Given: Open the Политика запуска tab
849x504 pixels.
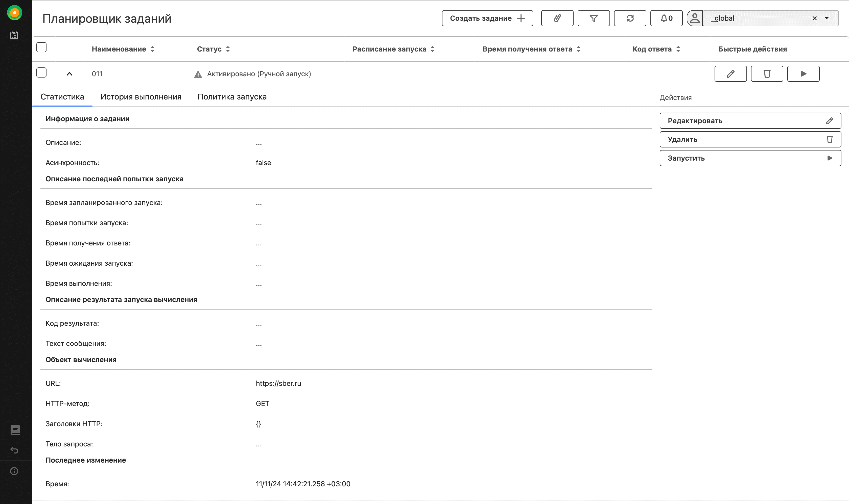Looking at the screenshot, I should (x=232, y=97).
